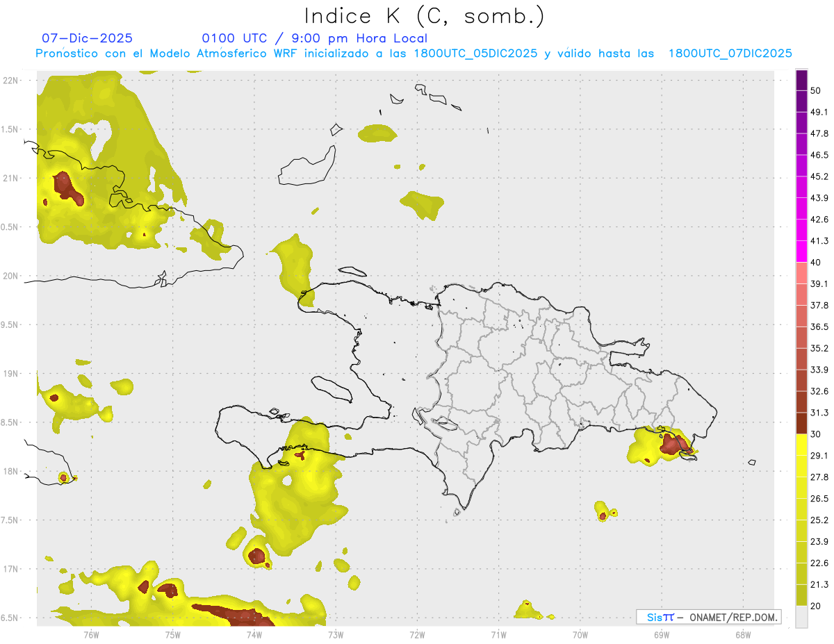Click the colorbar value "45.2"
The image size is (834, 644).
click(819, 176)
